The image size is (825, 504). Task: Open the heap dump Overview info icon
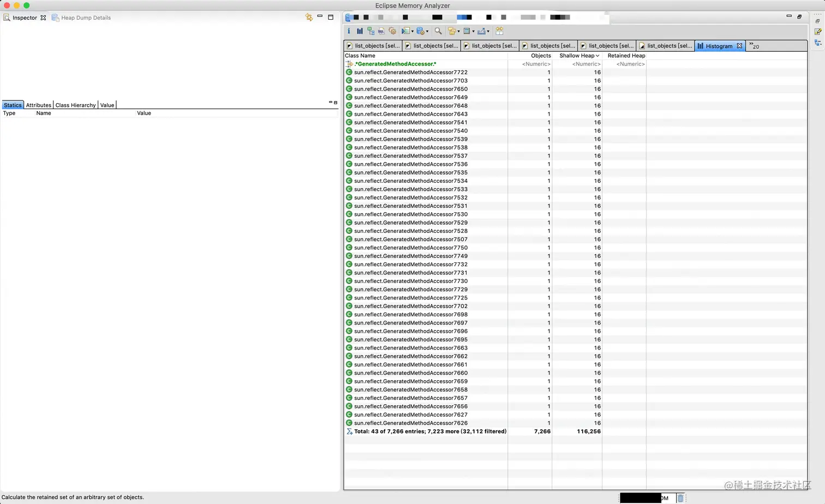click(349, 31)
